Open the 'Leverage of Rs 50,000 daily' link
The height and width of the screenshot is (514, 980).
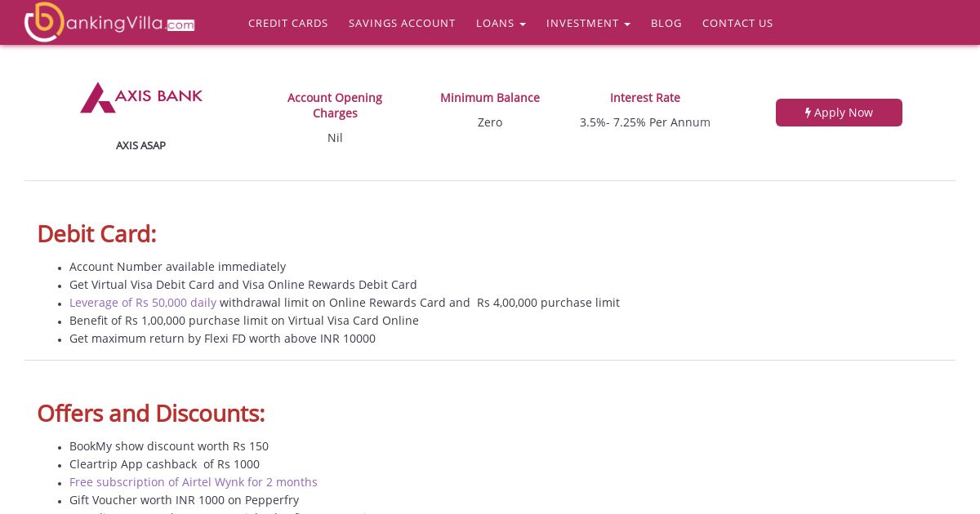point(143,303)
